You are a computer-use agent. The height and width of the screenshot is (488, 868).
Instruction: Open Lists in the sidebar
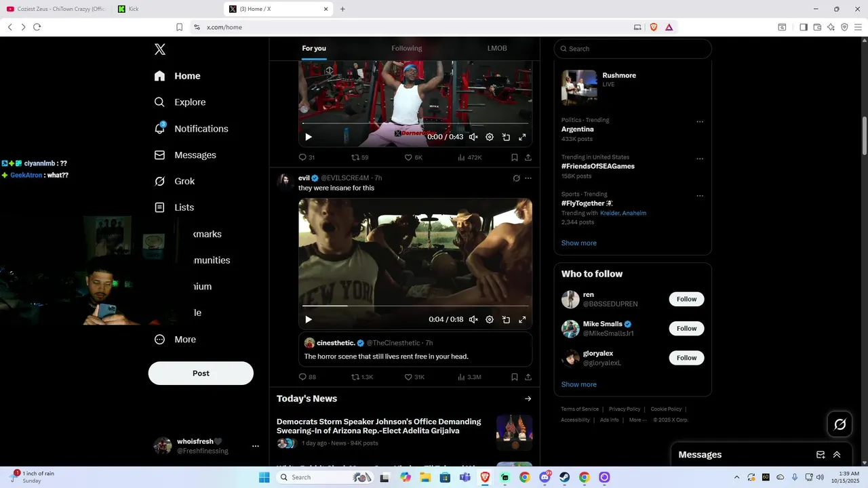(174, 207)
